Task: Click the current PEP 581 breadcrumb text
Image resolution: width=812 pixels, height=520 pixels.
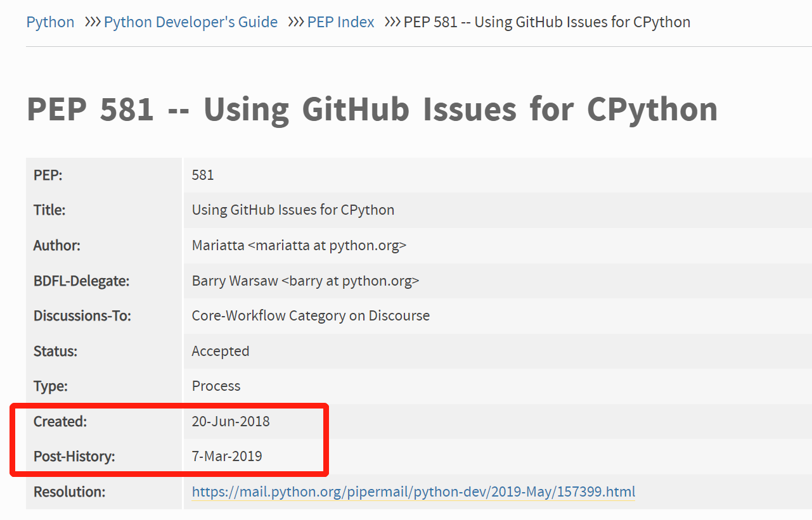Action: (x=546, y=22)
